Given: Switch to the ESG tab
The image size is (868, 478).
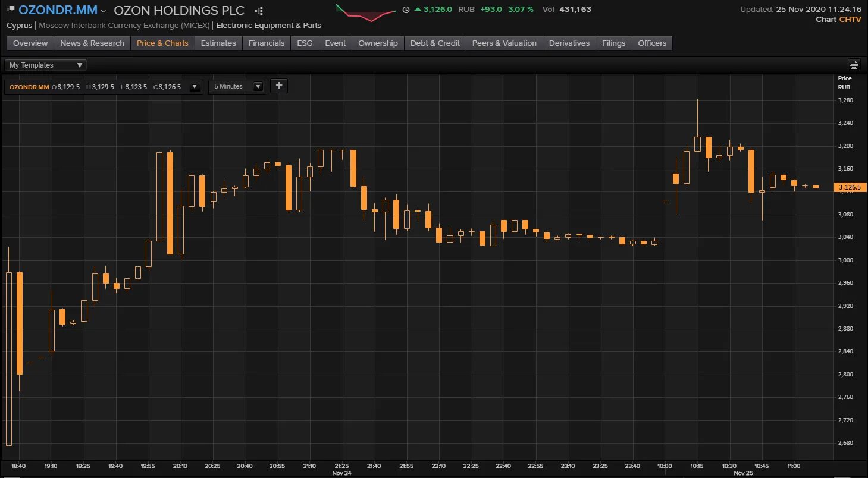Looking at the screenshot, I should tap(305, 43).
